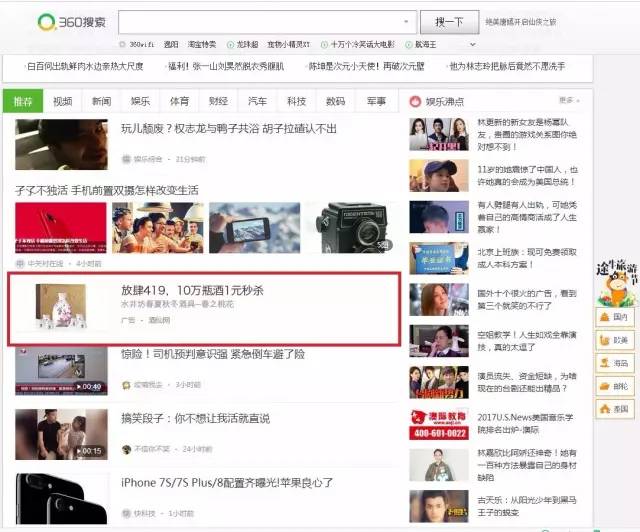Click the 360搜索 logo
Screen dimensions: 640x532
click(x=70, y=22)
